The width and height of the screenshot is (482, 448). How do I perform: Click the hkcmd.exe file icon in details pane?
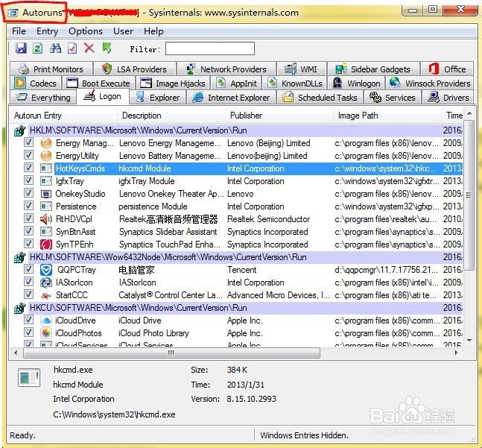pos(29,377)
